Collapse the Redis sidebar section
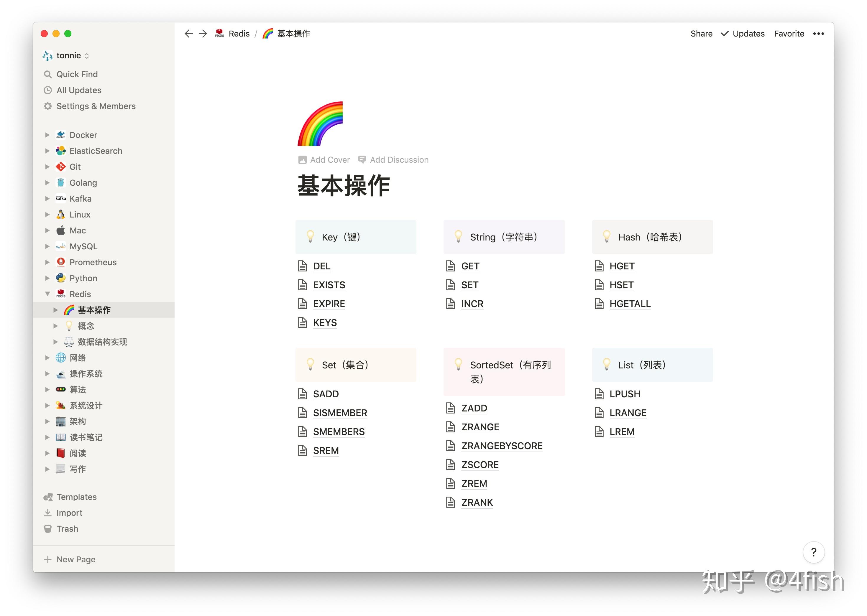 pos(47,294)
